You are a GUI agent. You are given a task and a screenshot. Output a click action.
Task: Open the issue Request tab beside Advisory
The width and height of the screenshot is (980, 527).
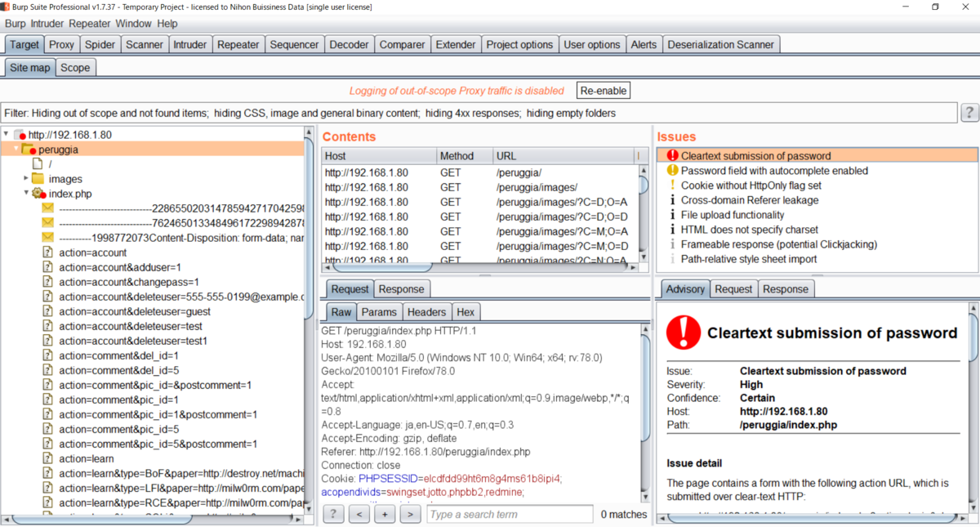pyautogui.click(x=733, y=288)
